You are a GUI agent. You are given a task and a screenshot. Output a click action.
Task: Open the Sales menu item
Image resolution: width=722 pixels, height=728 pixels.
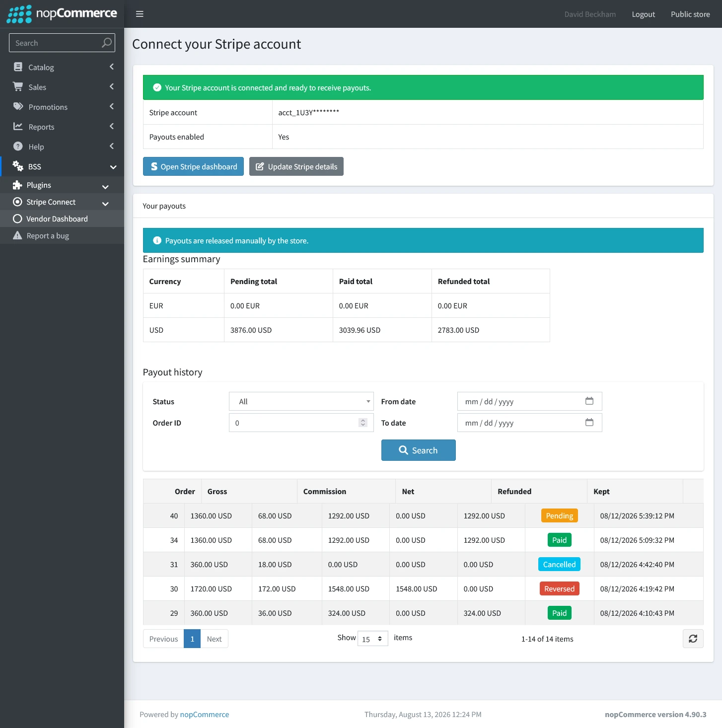tap(62, 87)
